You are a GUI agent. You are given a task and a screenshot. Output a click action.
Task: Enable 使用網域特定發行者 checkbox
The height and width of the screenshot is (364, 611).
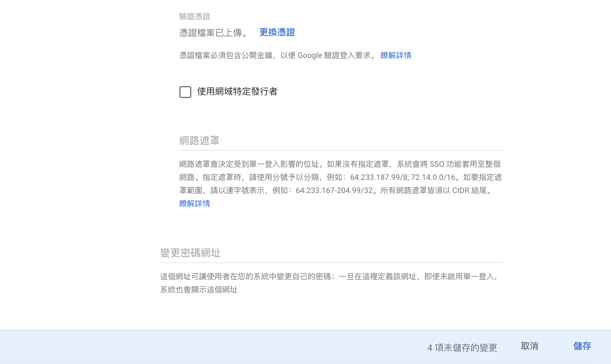click(x=185, y=92)
